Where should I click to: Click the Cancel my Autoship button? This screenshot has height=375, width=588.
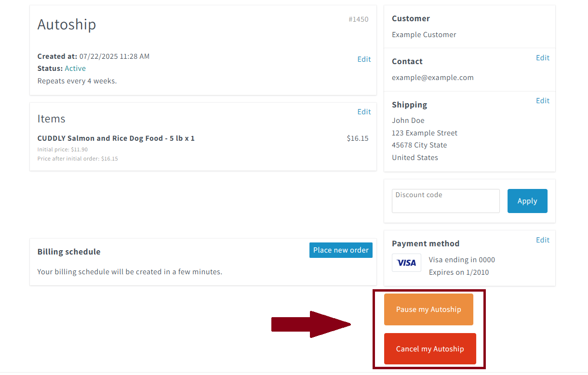click(x=430, y=349)
